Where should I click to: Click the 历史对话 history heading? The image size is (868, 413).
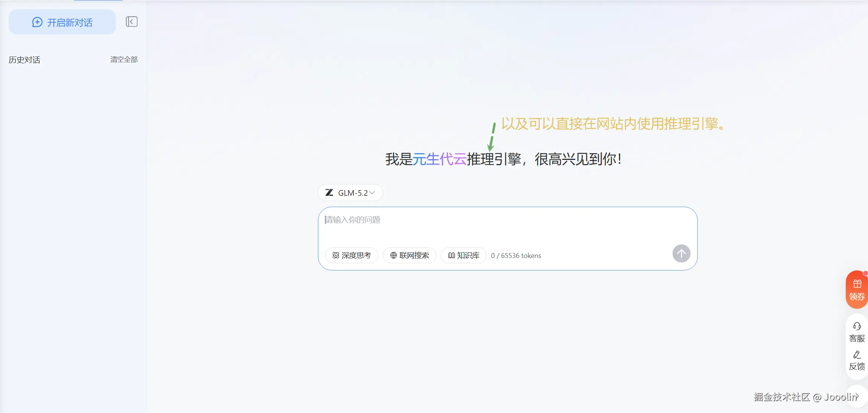coord(24,60)
